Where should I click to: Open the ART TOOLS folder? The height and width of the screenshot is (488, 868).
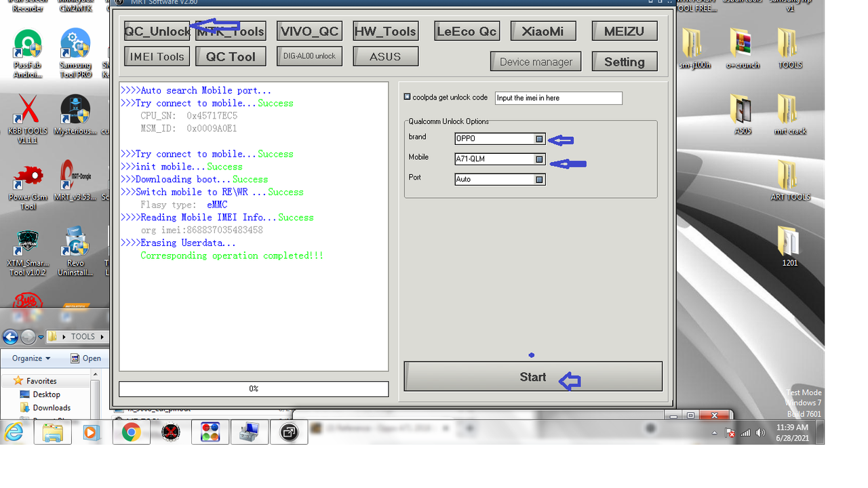(790, 180)
